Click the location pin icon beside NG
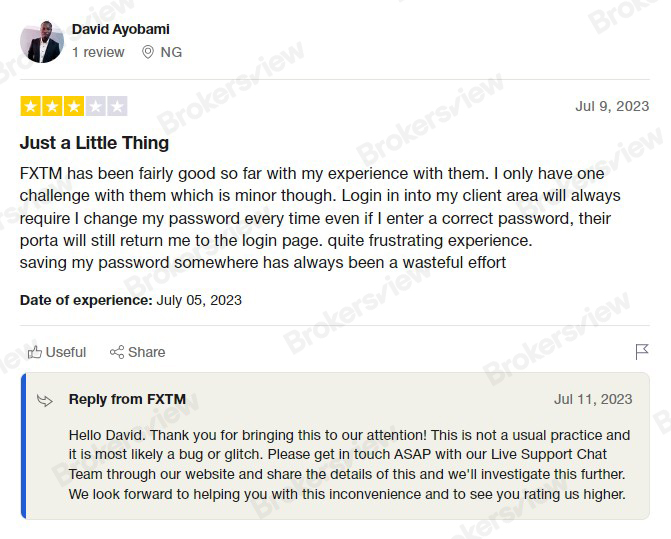671x539 pixels. [x=148, y=52]
